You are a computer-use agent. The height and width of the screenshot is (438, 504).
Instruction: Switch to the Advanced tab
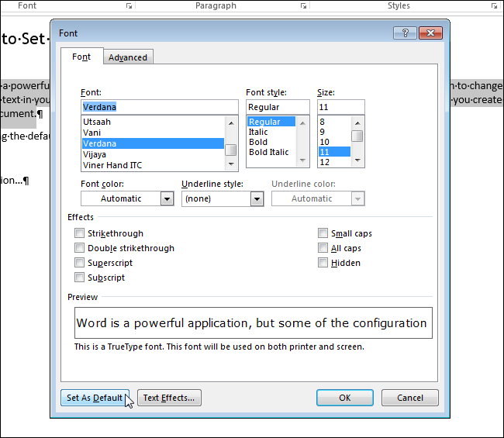128,57
